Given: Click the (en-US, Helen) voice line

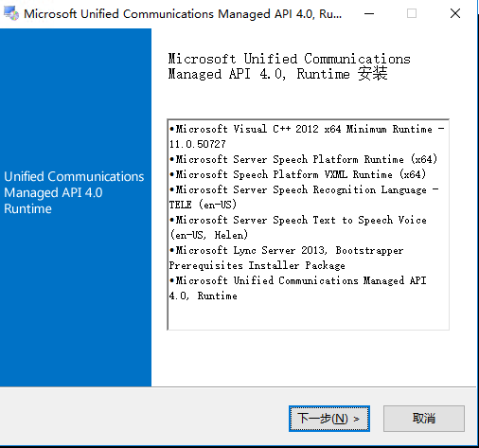Looking at the screenshot, I should click(208, 235).
